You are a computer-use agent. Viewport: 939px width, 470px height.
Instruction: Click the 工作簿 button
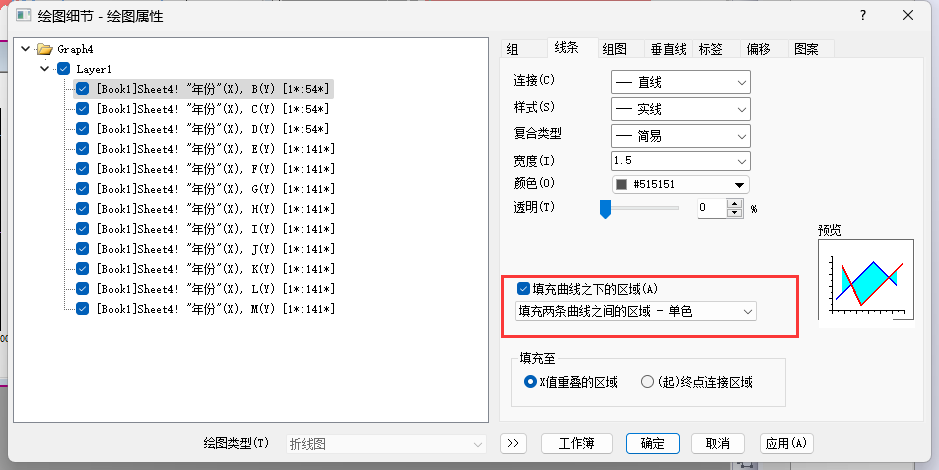(577, 444)
